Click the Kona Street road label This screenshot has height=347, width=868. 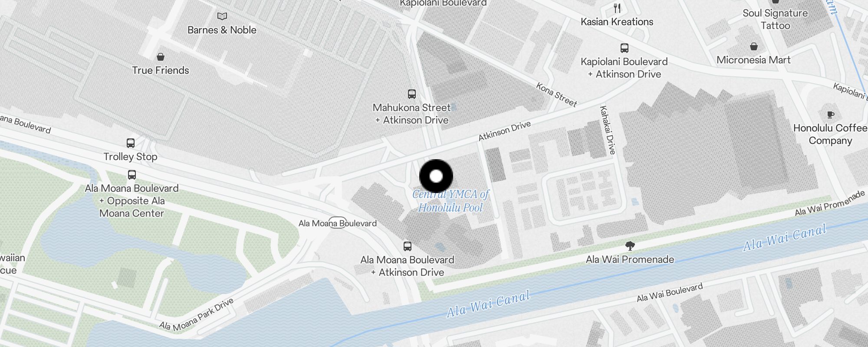pyautogui.click(x=556, y=95)
